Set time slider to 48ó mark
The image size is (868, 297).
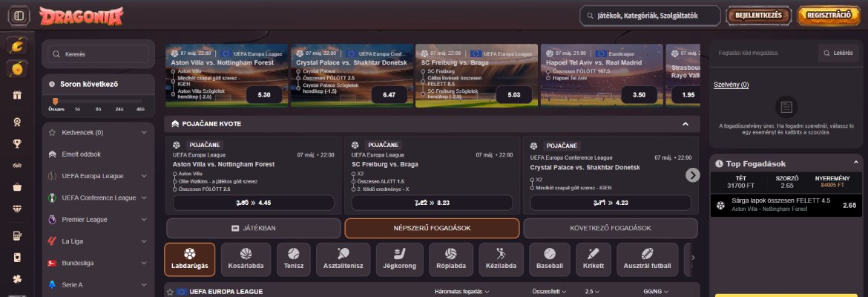141,109
